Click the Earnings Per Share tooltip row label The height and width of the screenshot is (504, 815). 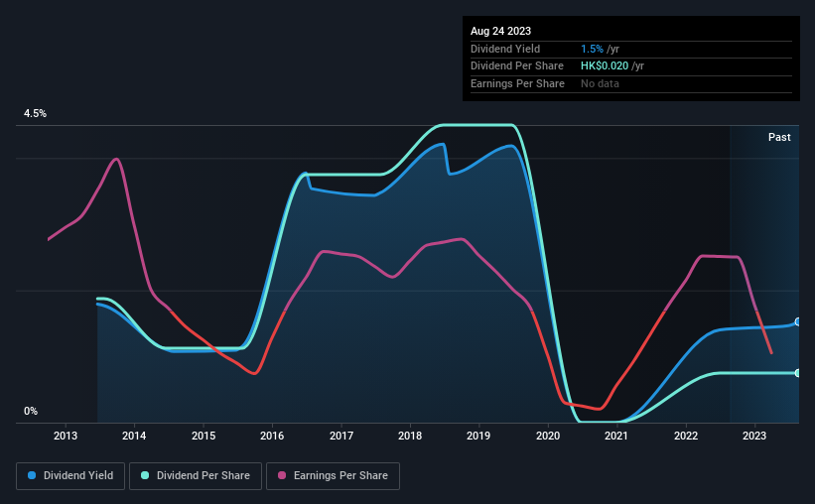click(x=518, y=83)
